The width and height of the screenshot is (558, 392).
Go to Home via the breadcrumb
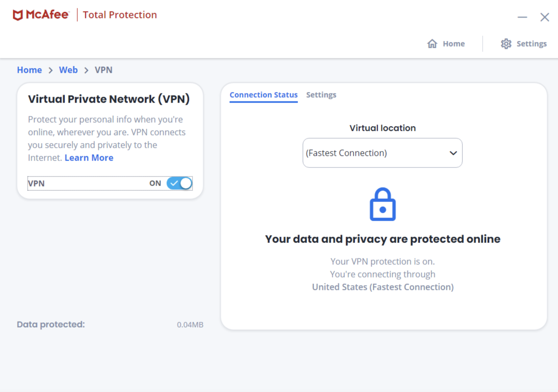tap(29, 70)
